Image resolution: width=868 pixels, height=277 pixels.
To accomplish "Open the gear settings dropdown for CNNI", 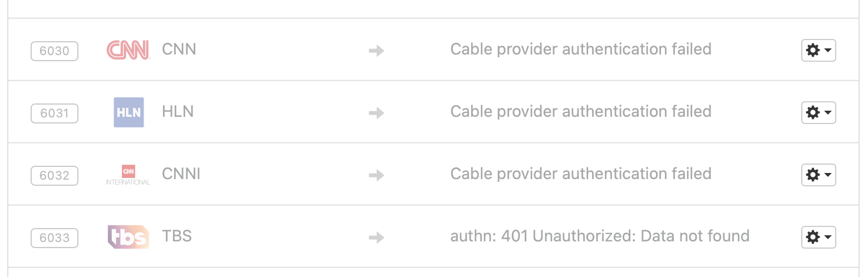I will 818,175.
